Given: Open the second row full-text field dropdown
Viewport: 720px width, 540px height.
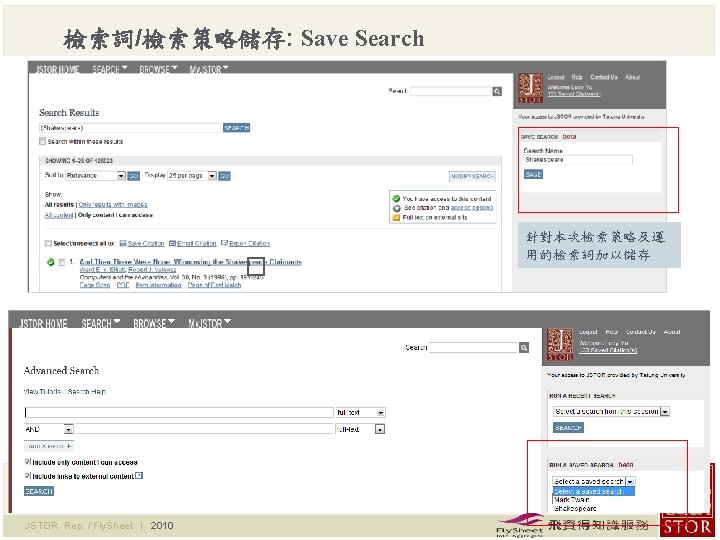Looking at the screenshot, I should [x=360, y=429].
